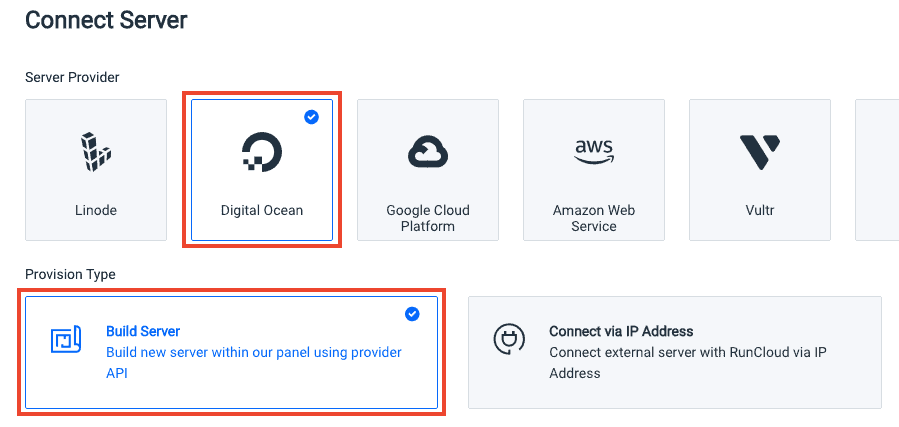Click the Build Server title

point(143,331)
